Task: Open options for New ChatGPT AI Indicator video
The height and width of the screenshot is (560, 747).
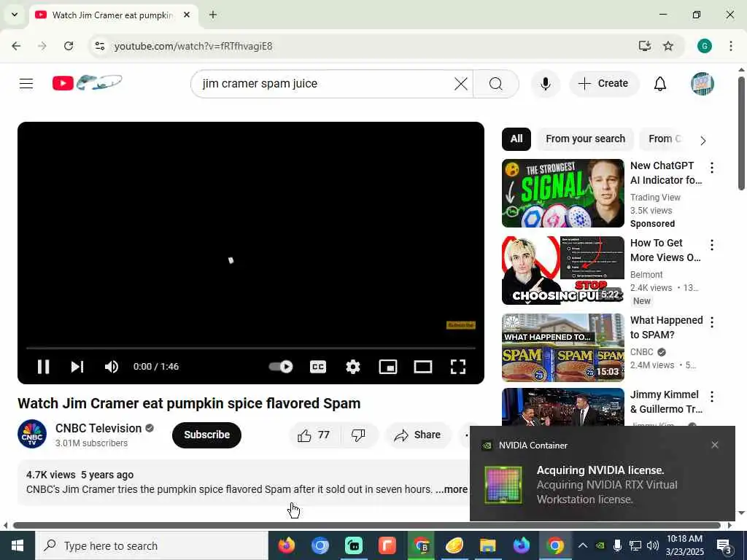Action: [x=712, y=168]
